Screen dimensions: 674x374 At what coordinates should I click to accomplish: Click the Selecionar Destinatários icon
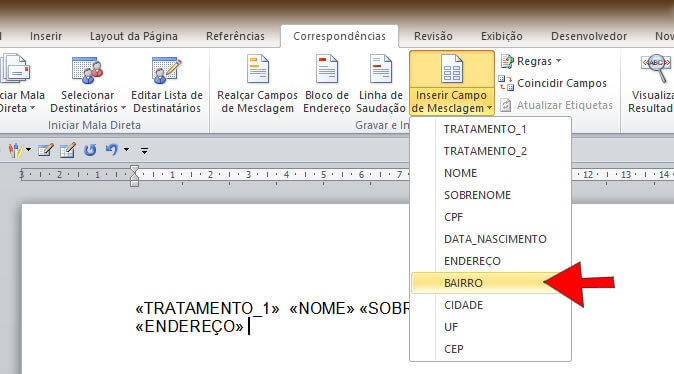tap(87, 71)
